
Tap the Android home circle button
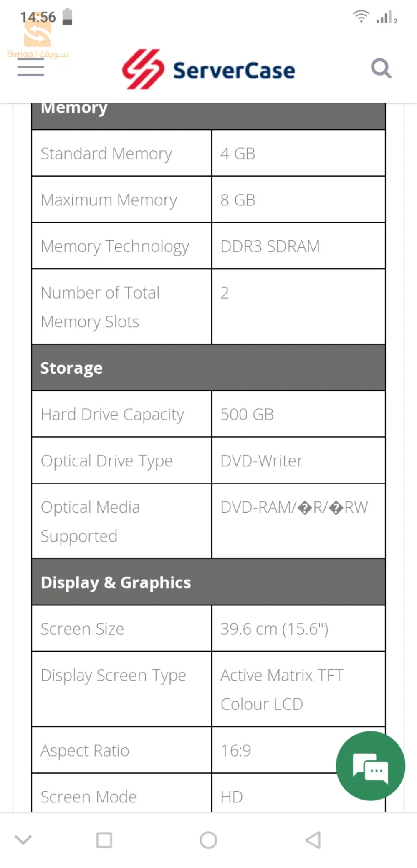[209, 840]
